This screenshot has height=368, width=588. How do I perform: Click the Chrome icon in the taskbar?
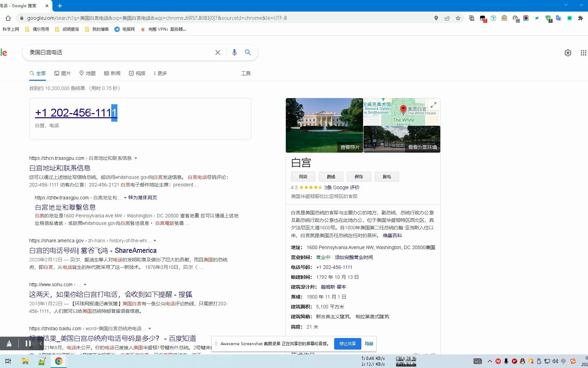[x=59, y=361]
